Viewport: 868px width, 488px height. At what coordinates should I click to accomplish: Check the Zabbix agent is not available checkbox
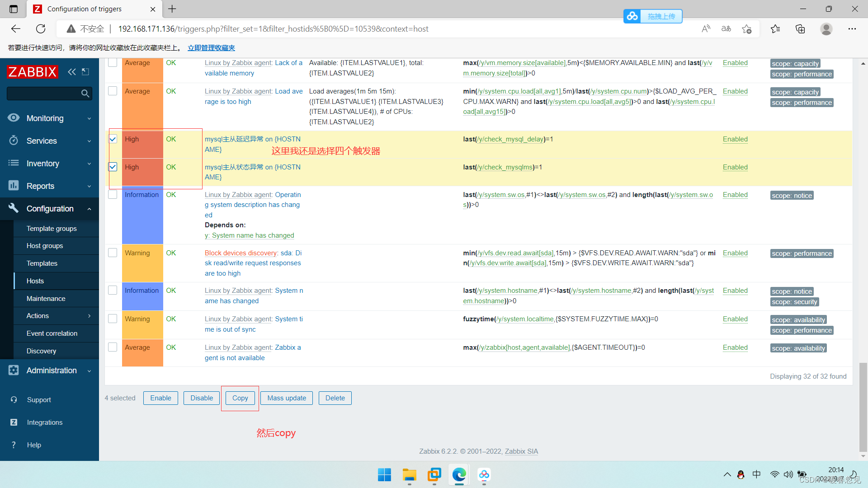click(x=113, y=347)
